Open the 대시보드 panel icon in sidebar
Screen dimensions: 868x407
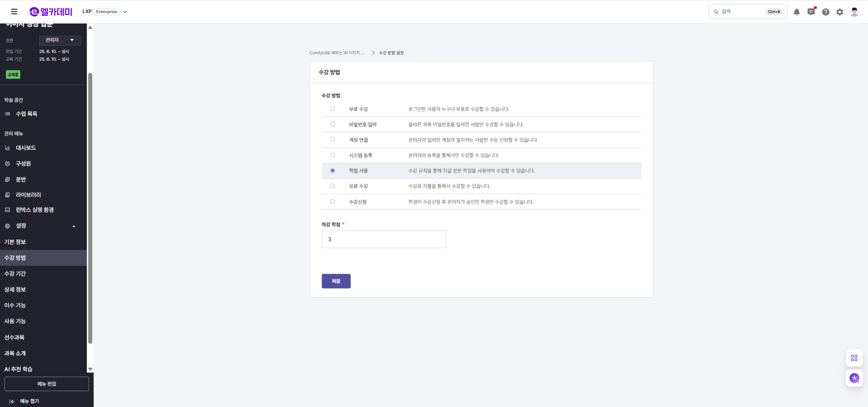click(8, 147)
